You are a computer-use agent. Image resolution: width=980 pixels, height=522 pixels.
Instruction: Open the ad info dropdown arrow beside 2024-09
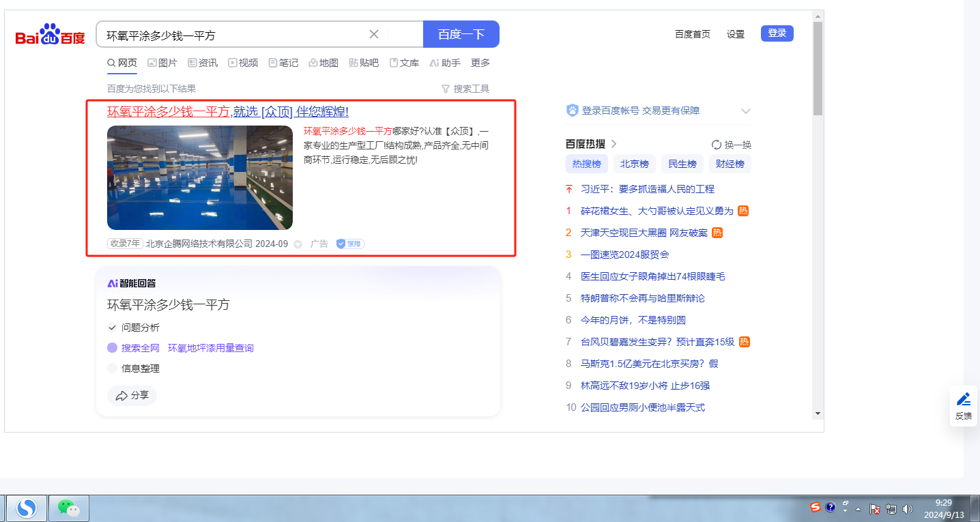pyautogui.click(x=298, y=244)
